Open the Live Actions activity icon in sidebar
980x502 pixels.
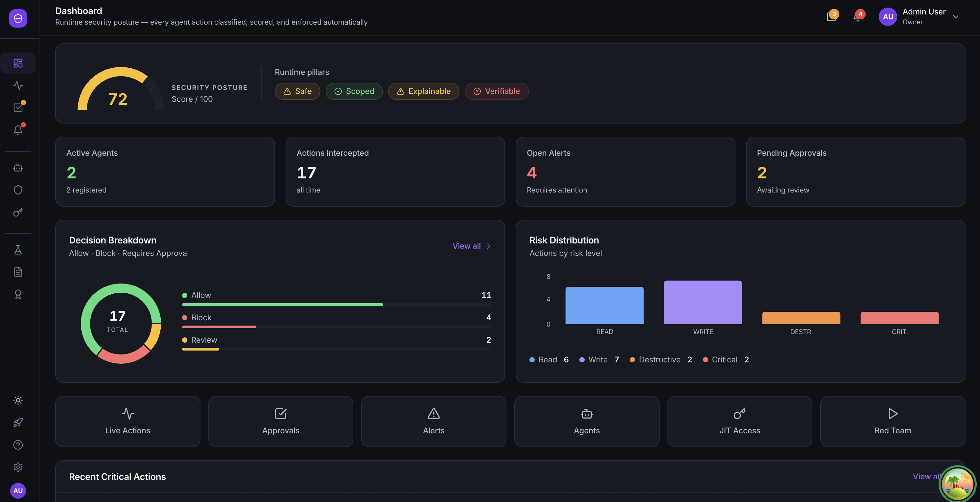(18, 85)
